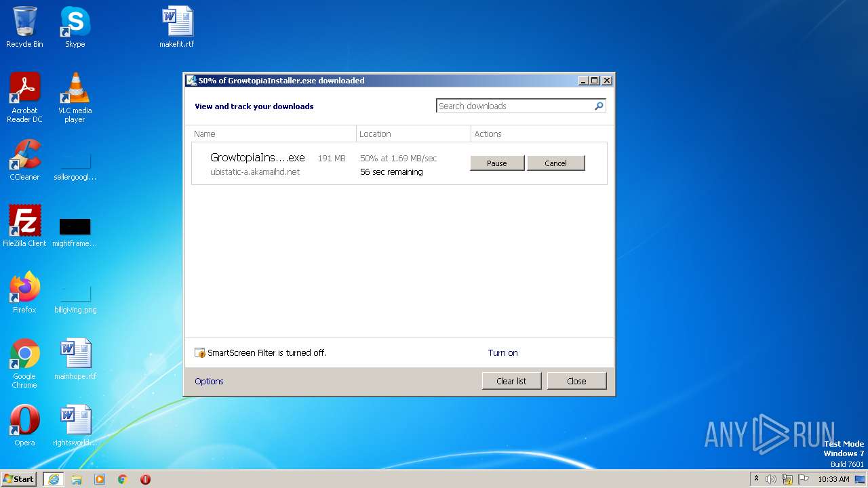Open Action Center flag icon
The height and width of the screenshot is (488, 868).
pos(804,479)
